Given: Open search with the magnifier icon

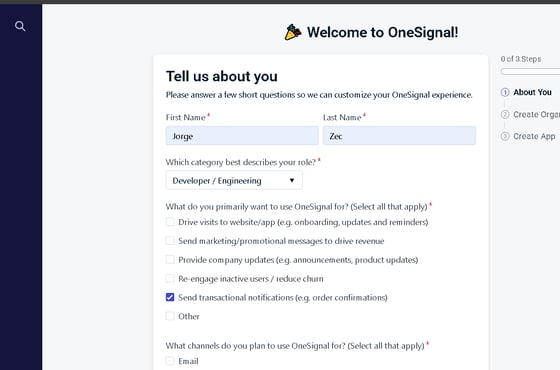Looking at the screenshot, I should click(20, 26).
